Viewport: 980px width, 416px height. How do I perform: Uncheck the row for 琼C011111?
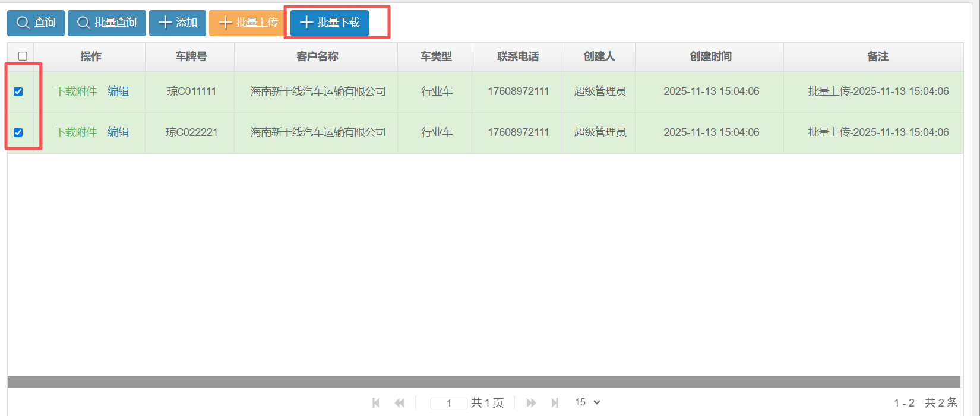[18, 91]
